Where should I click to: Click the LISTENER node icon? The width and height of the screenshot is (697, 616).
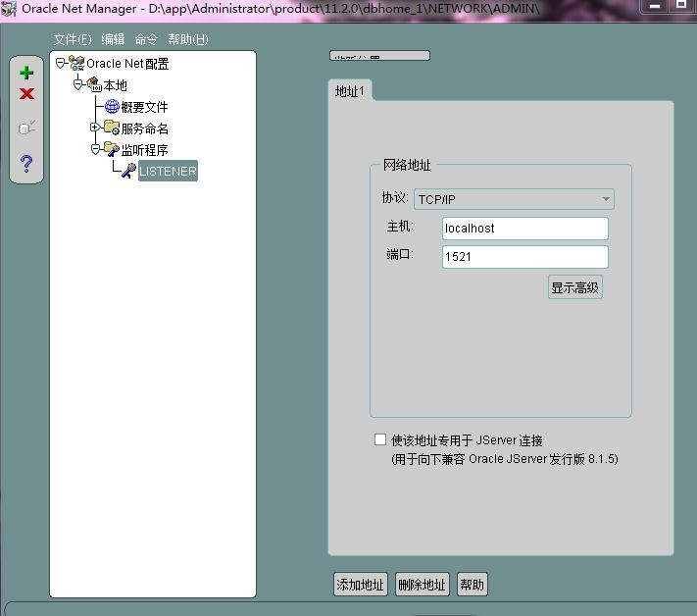[x=128, y=171]
